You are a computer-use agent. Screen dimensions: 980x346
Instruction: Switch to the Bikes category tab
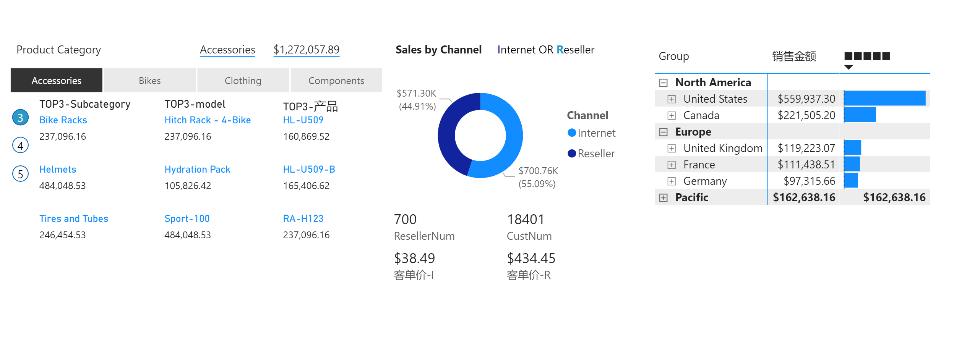click(149, 81)
